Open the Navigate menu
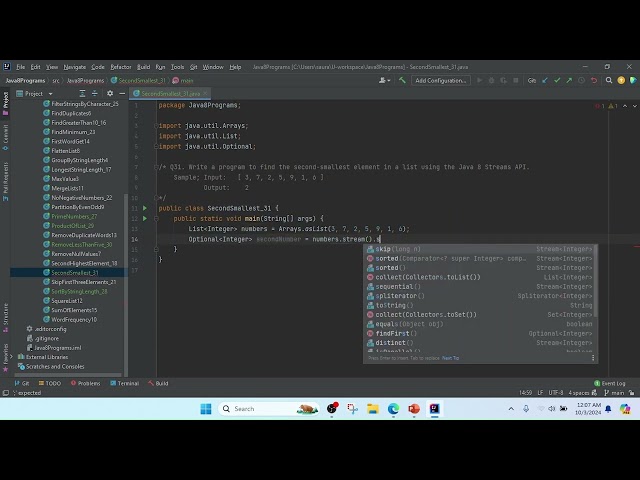 75,67
